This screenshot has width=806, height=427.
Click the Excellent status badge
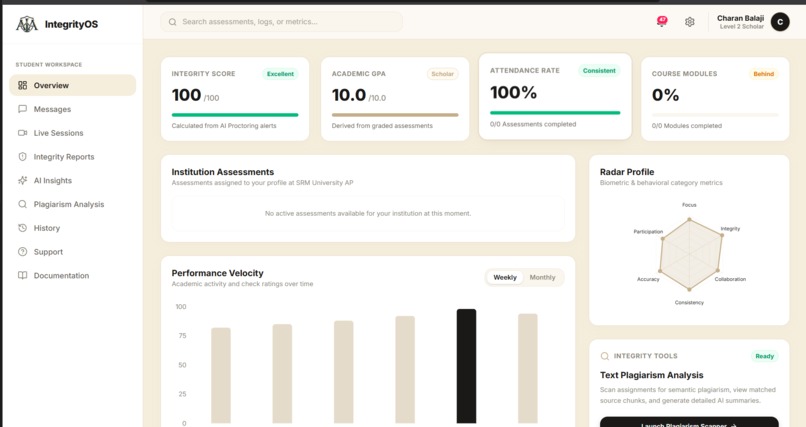pyautogui.click(x=280, y=74)
